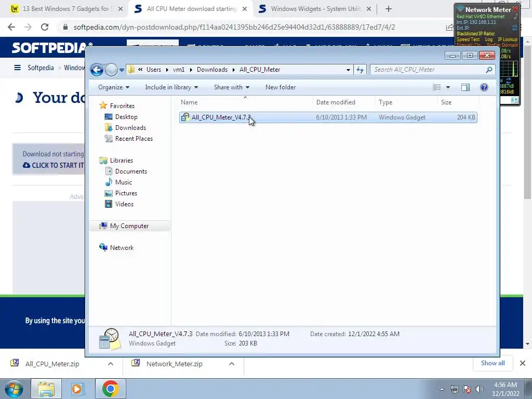Open the Organize menu
The height and width of the screenshot is (399, 532).
pyautogui.click(x=114, y=87)
